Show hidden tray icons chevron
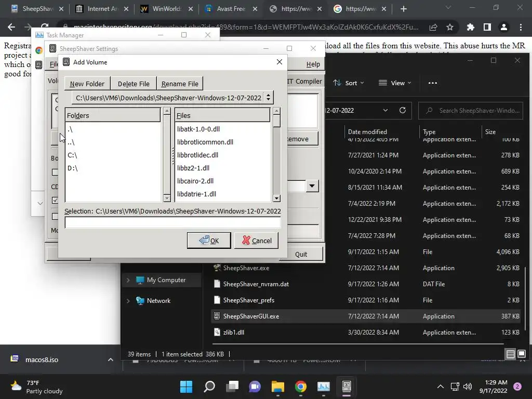Image resolution: width=532 pixels, height=399 pixels. 441,387
